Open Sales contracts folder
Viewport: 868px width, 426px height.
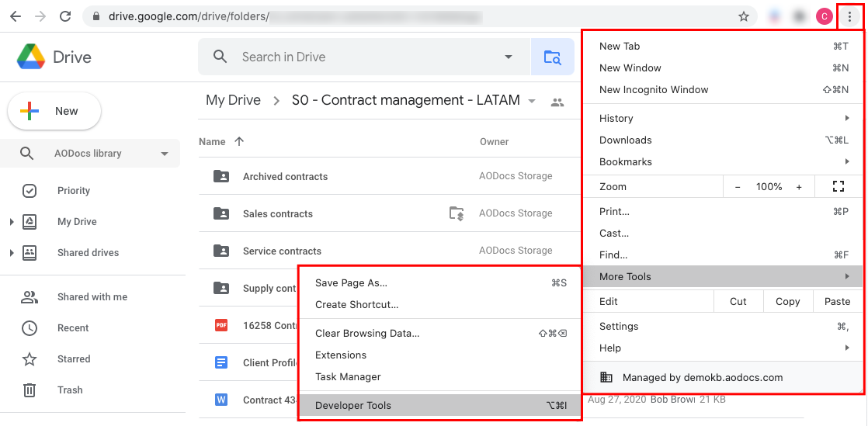coord(278,213)
